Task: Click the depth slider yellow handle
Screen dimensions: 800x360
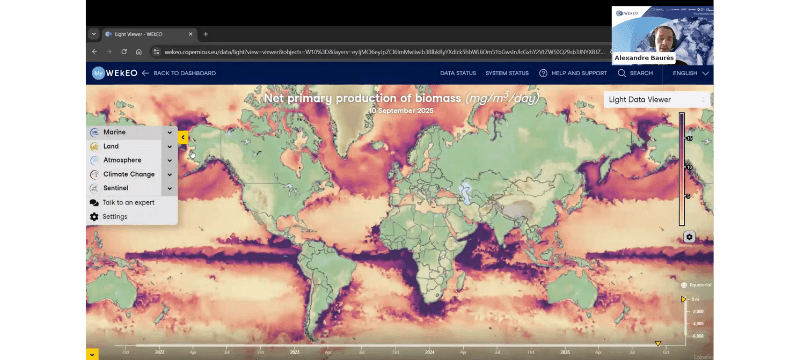Action: pos(684,299)
